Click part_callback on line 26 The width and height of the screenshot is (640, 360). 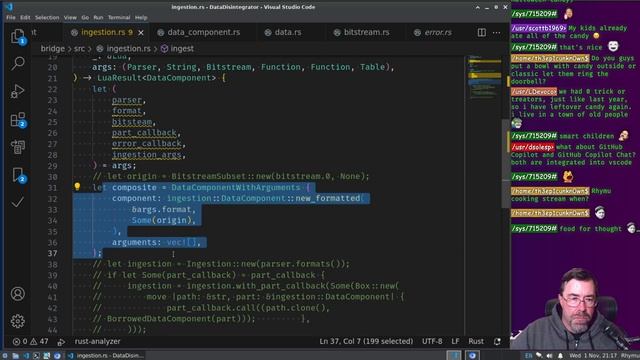pyautogui.click(x=144, y=133)
